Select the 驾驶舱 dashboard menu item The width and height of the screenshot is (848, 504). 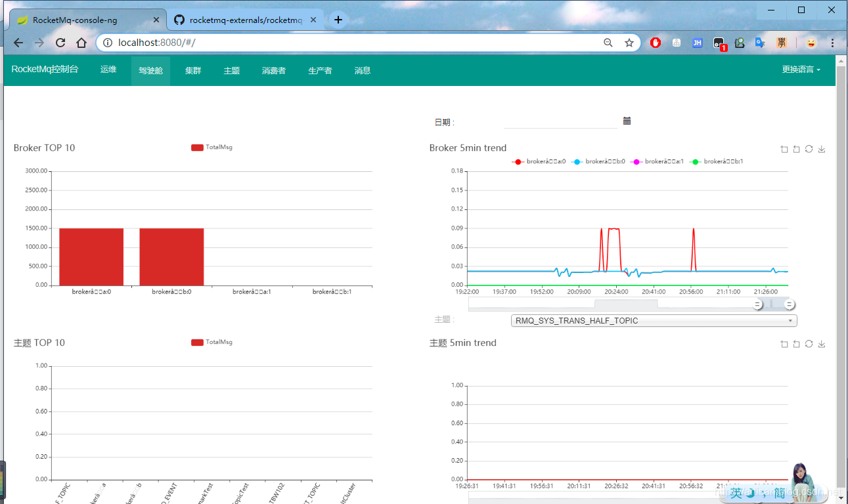150,71
